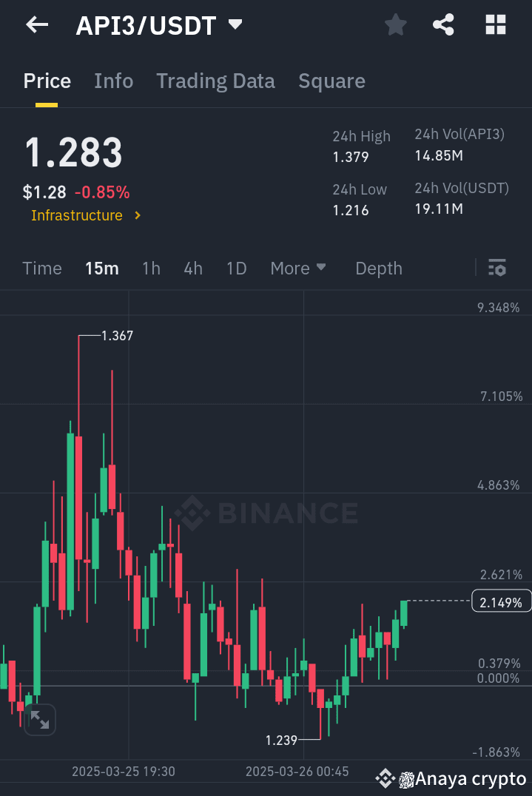Open the chart indicator settings icon
532x796 pixels.
[x=496, y=268]
